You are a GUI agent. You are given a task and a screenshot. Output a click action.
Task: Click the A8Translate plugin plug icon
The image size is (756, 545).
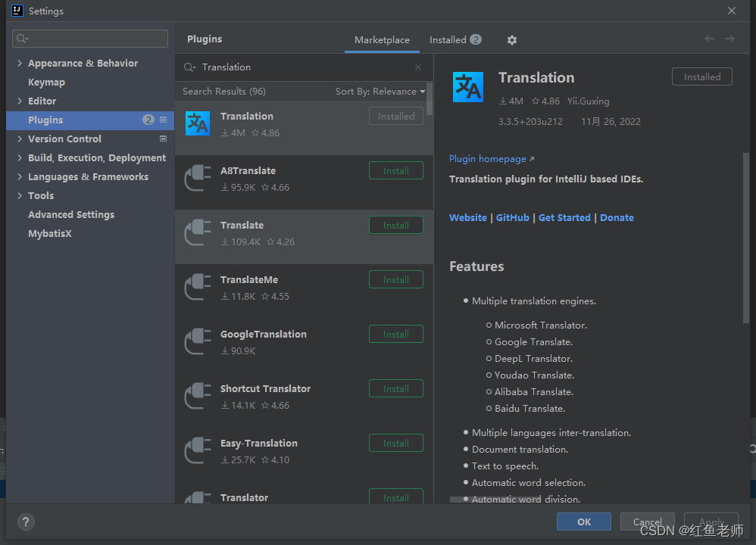point(198,179)
